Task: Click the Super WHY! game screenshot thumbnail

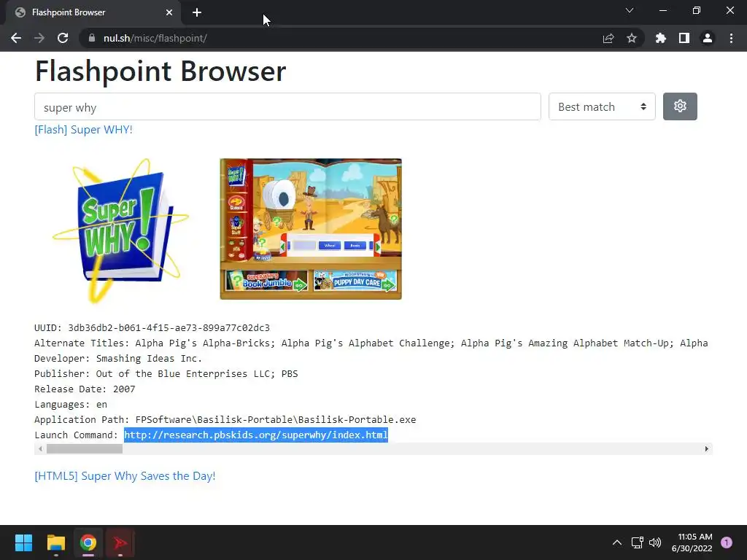Action: pyautogui.click(x=311, y=229)
